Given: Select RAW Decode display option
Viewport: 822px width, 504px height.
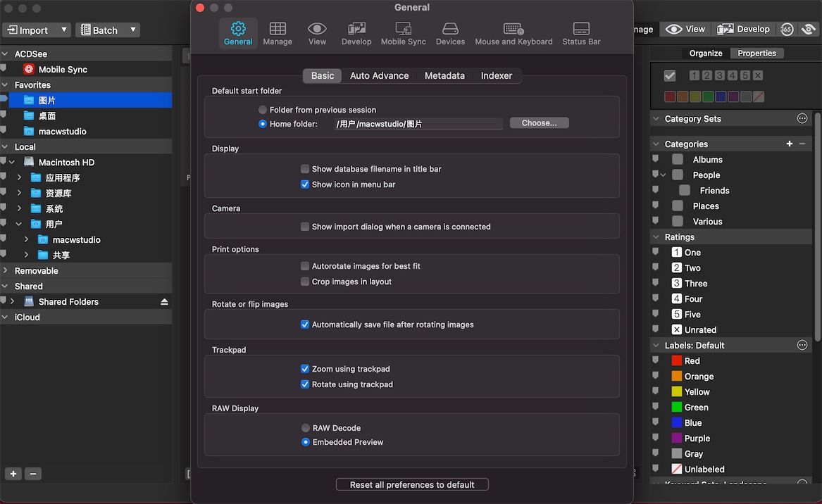Looking at the screenshot, I should [x=305, y=428].
